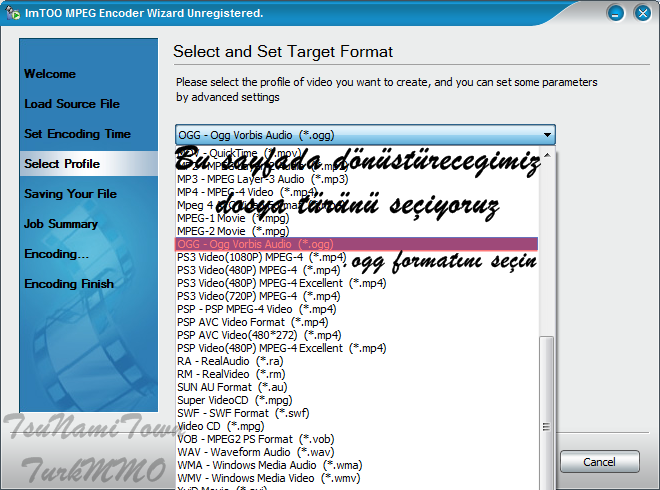Open the Set Encoding Time step
Screen dimensions: 660x490
(77, 134)
